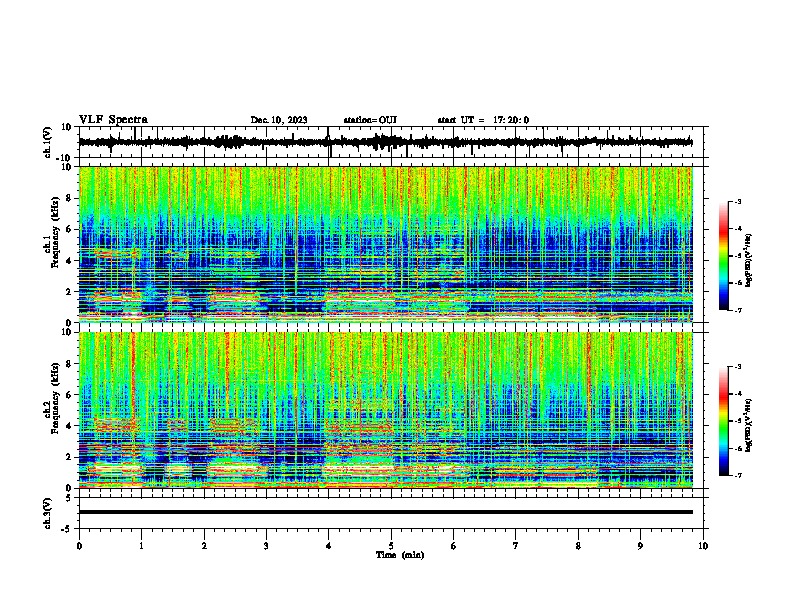The height and width of the screenshot is (612, 792).
Task: Click the ch.2 "Frequency (kHz)" axis label
Action: (55, 398)
